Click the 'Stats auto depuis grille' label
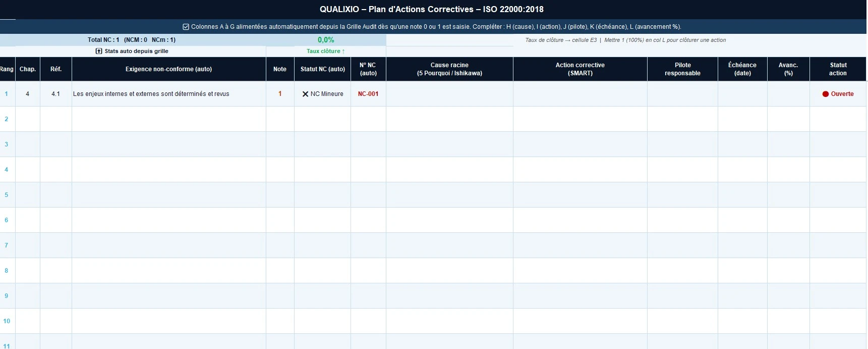 137,51
